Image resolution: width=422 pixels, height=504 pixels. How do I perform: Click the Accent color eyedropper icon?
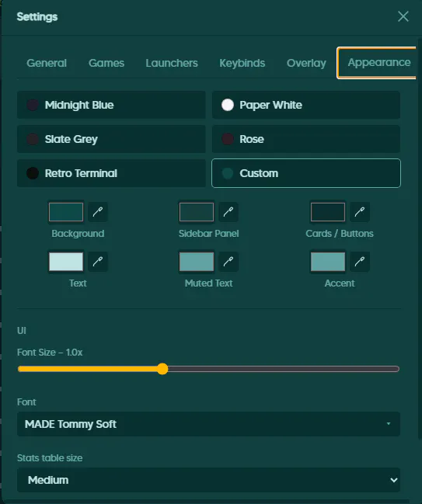tap(360, 262)
